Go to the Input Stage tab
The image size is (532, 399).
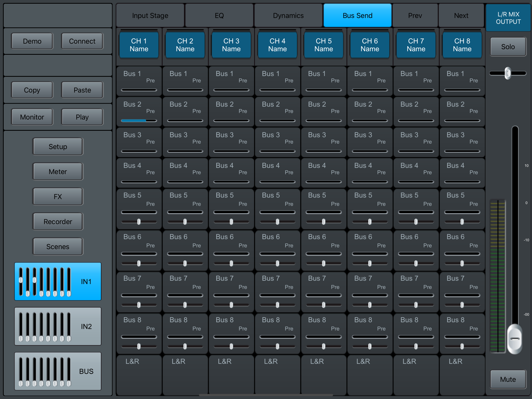coord(150,16)
